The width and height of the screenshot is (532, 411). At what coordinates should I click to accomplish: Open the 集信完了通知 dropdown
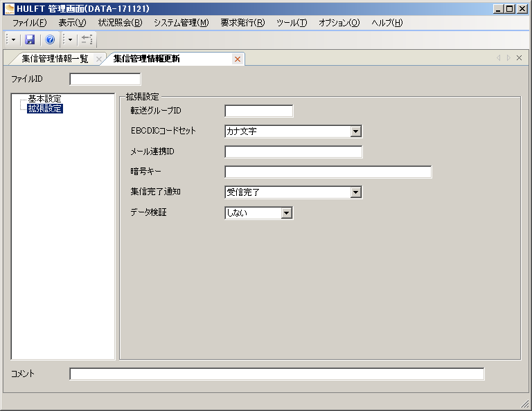[355, 192]
